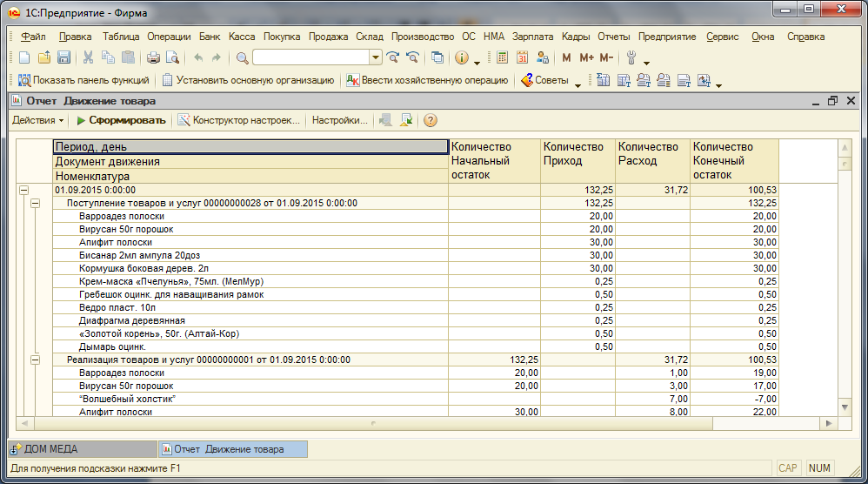
Task: Click Установить основную организацию
Action: pos(248,80)
